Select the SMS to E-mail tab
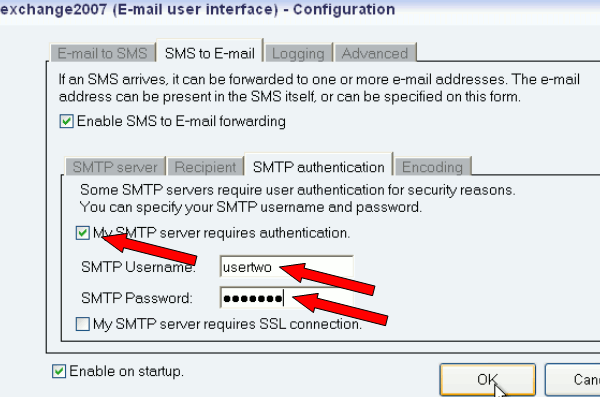The image size is (600, 397). point(210,53)
